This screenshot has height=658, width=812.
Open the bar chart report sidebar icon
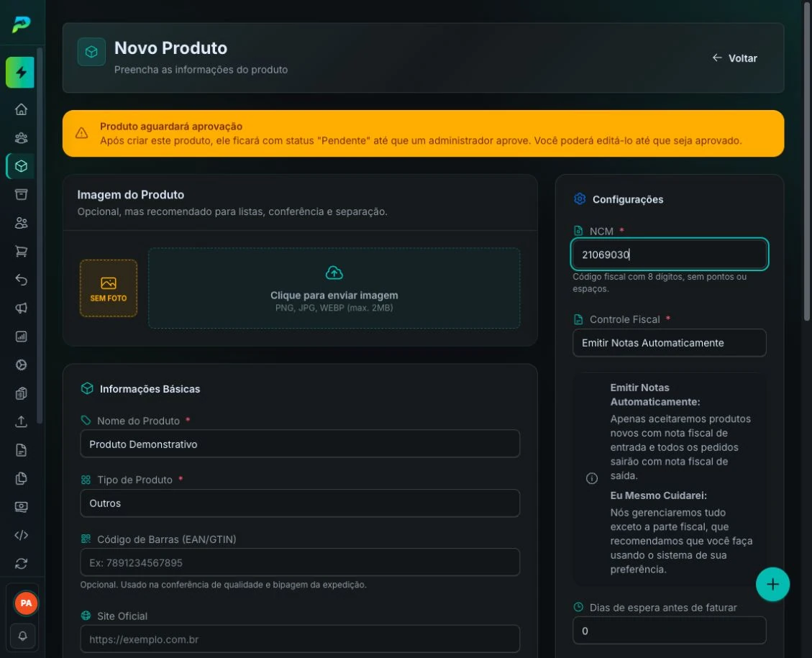[22, 337]
